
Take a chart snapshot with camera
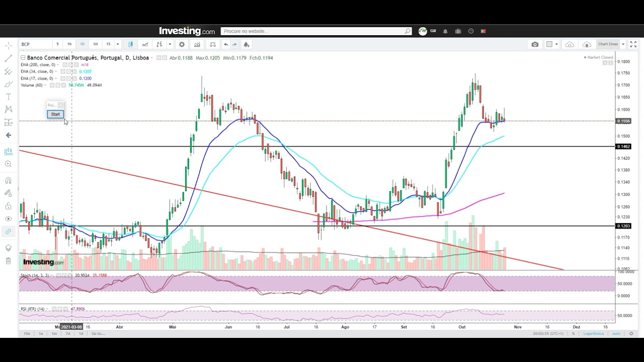[535, 44]
